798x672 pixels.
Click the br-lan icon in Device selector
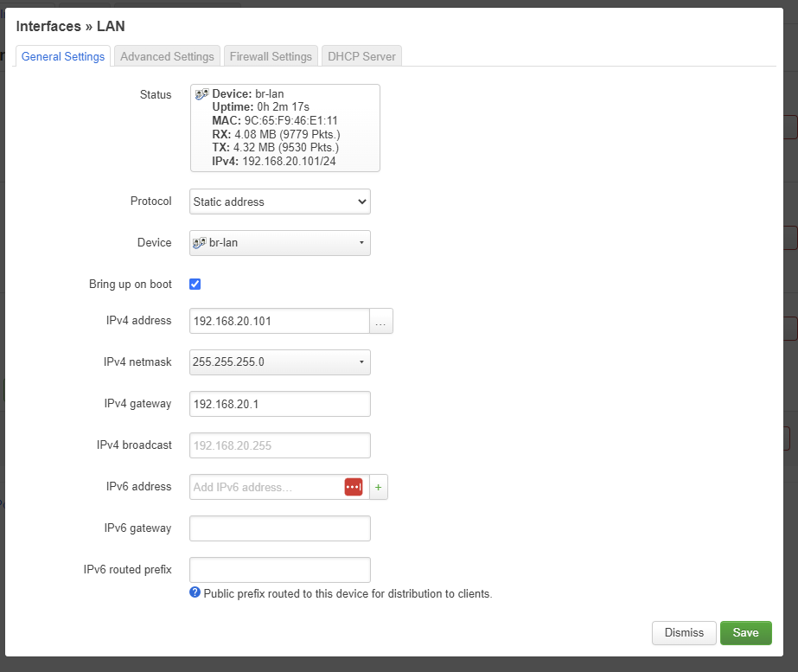[x=200, y=243]
